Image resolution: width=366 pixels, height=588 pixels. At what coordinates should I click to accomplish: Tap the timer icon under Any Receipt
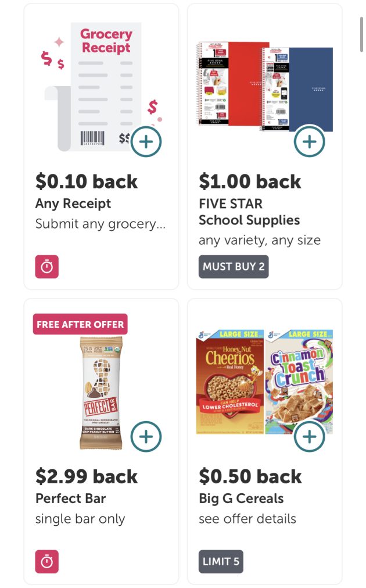(x=47, y=267)
